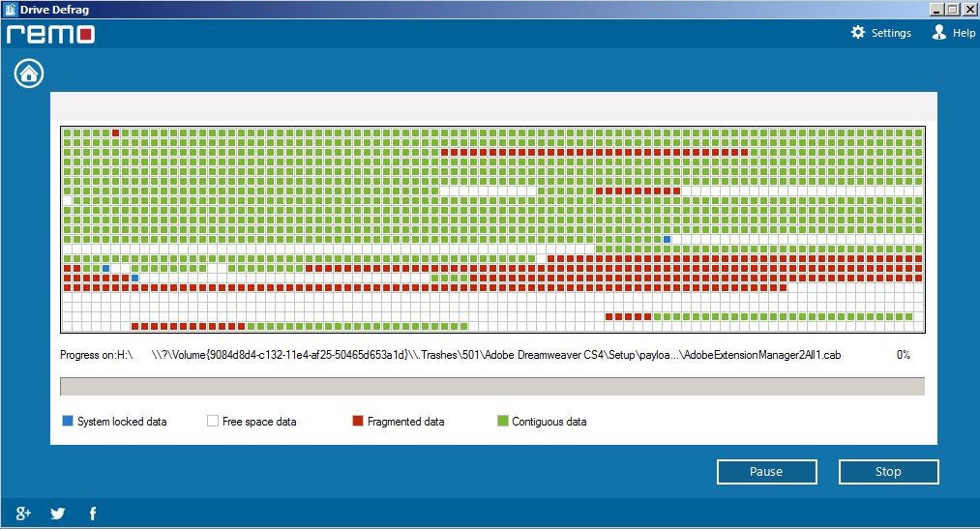The height and width of the screenshot is (529, 980).
Task: Select the Help text label
Action: (964, 33)
